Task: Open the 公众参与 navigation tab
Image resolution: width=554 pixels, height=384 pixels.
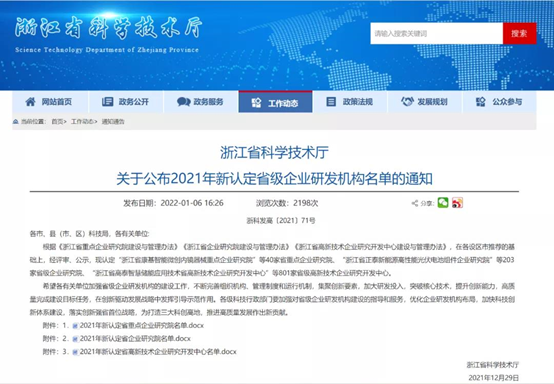Action: coord(499,102)
